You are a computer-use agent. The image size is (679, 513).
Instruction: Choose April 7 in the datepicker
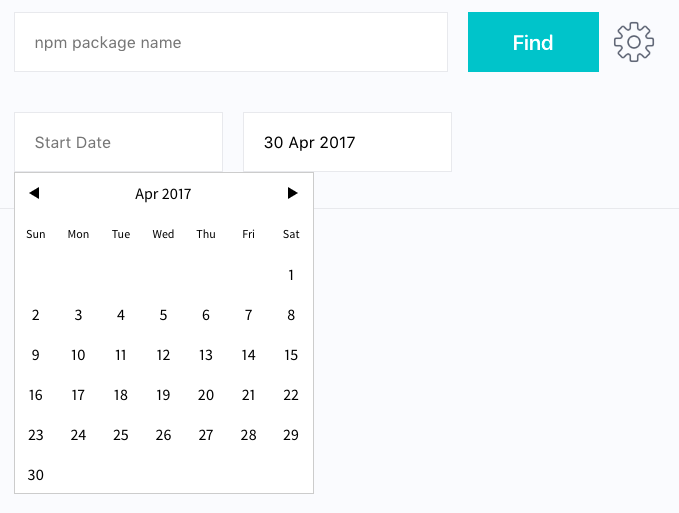[x=248, y=315]
